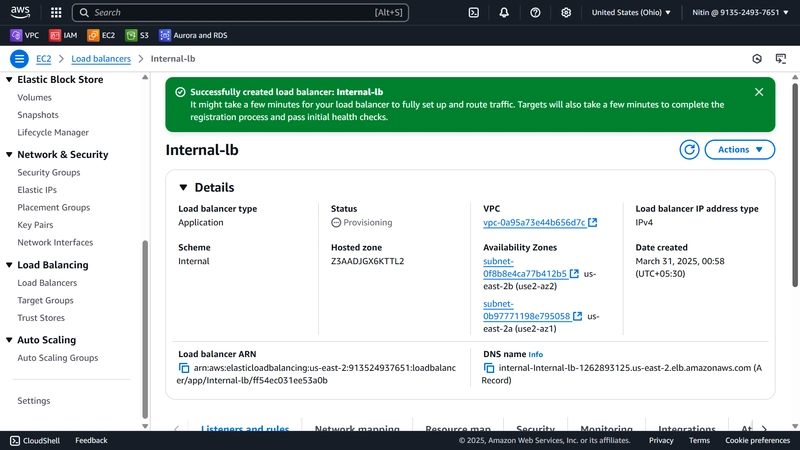Dismiss the success notification banner
Image resolution: width=800 pixels, height=450 pixels.
759,92
